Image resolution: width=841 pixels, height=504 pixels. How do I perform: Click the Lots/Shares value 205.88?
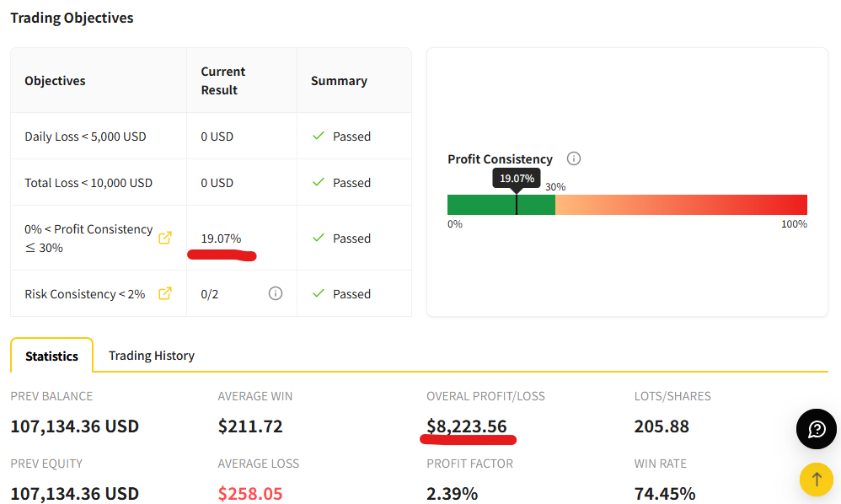pos(662,426)
